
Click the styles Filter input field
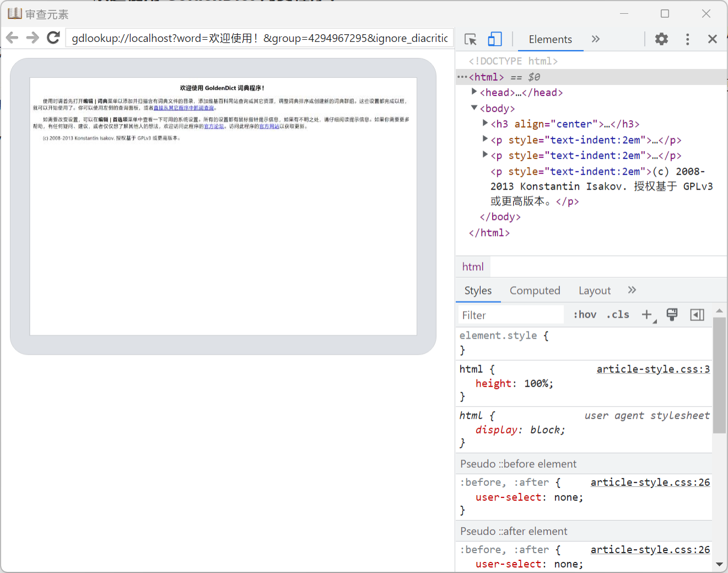pyautogui.click(x=510, y=315)
